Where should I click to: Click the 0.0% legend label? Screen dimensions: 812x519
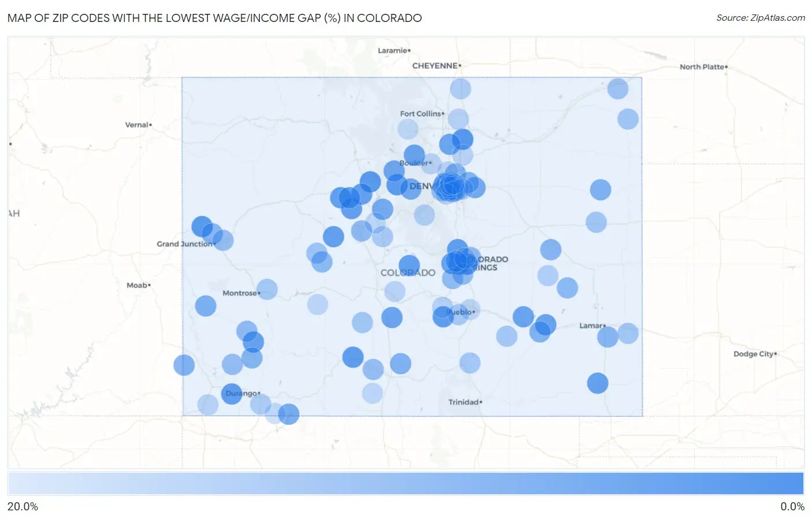pyautogui.click(x=792, y=506)
